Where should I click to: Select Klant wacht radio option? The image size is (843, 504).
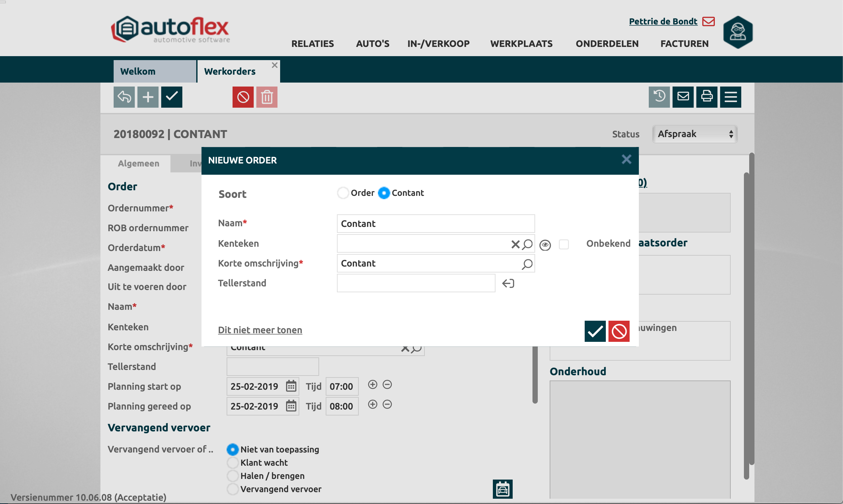233,463
